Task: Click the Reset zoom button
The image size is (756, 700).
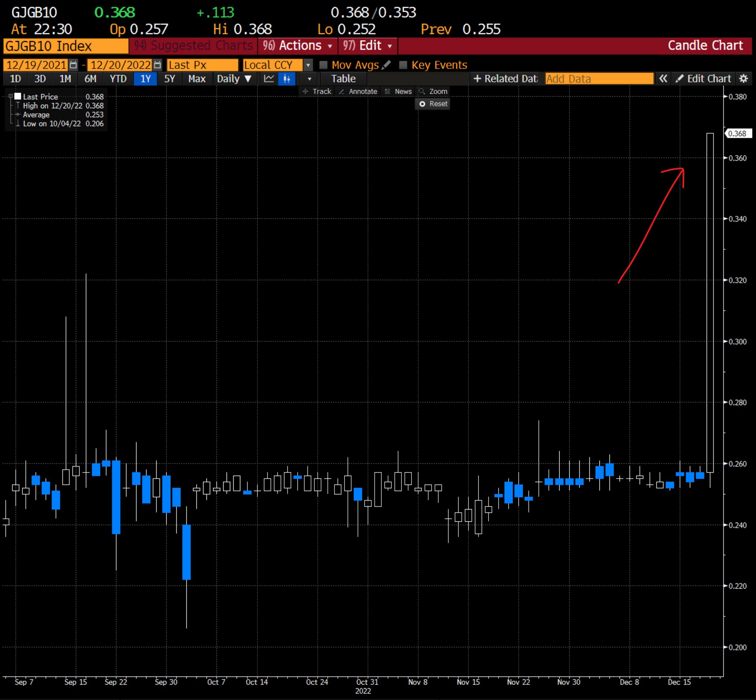Action: coord(433,104)
